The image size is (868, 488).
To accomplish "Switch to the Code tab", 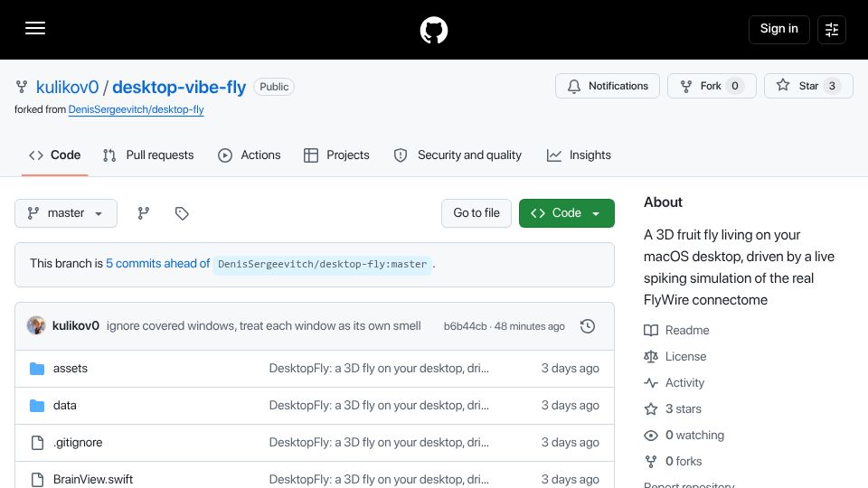I will coord(55,155).
